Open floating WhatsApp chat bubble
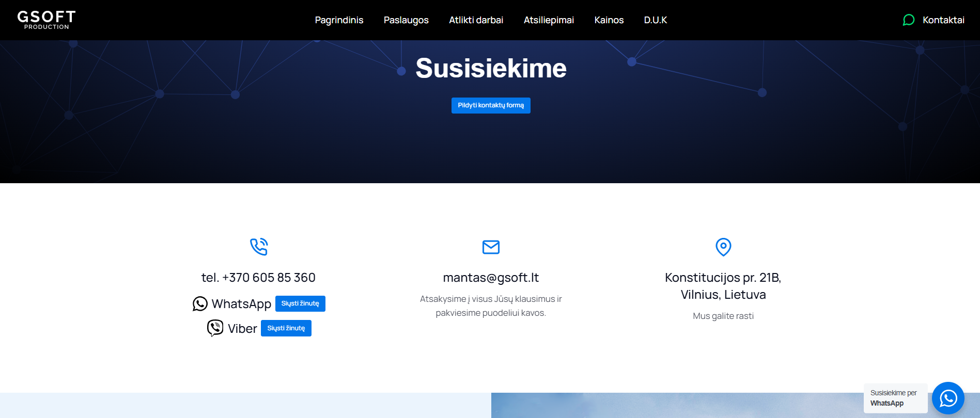This screenshot has width=980, height=418. coord(948,398)
